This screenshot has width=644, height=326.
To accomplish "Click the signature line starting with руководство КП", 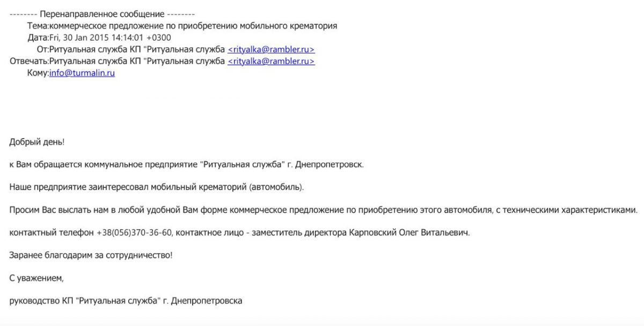I will coord(126,301).
